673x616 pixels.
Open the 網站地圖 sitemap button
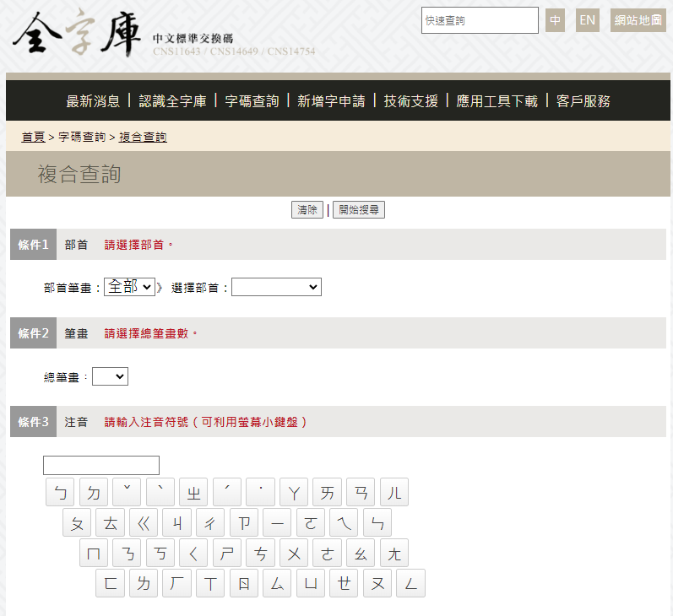(x=638, y=20)
